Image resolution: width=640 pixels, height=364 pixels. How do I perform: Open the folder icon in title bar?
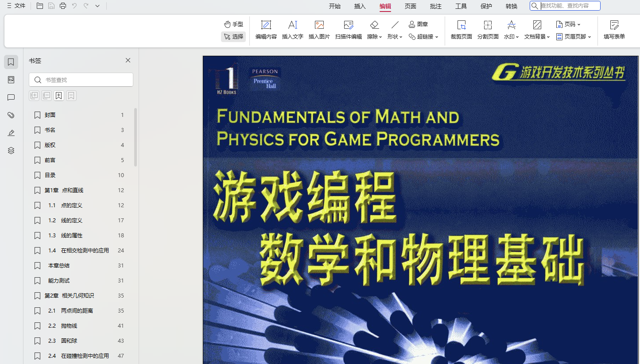pos(40,6)
